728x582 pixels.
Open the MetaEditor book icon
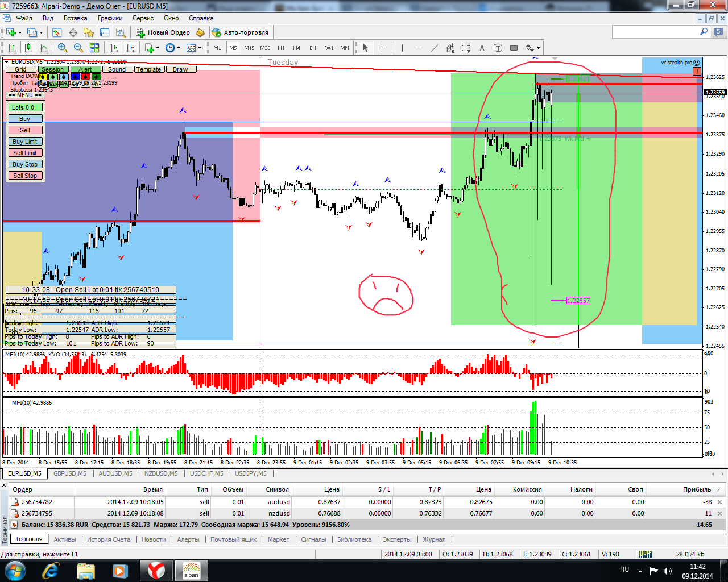pyautogui.click(x=200, y=32)
